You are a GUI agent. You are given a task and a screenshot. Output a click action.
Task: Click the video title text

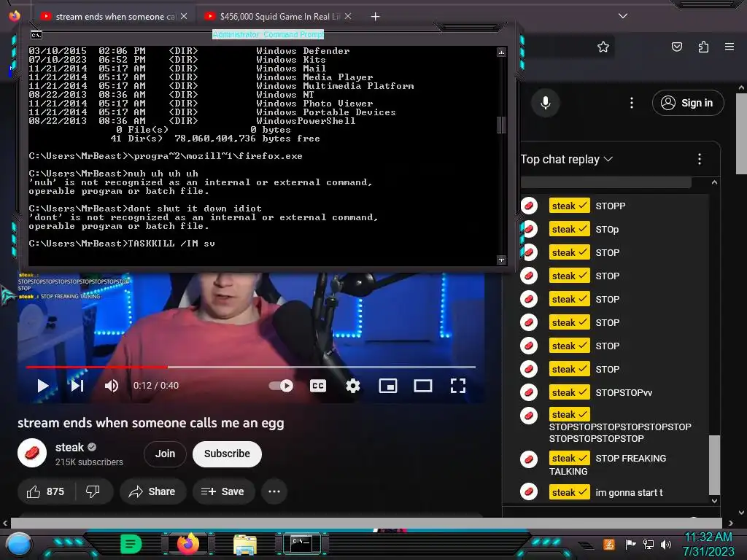(x=150, y=423)
